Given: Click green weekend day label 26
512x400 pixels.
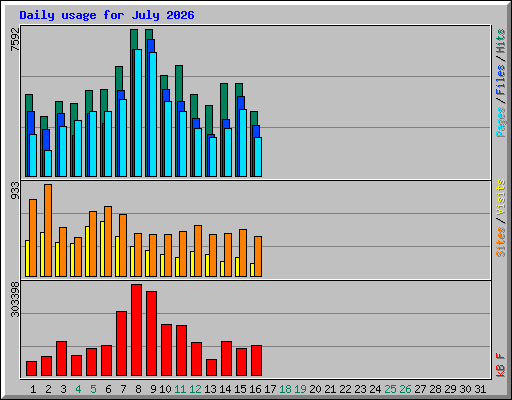Looking at the screenshot, I should [405, 389].
